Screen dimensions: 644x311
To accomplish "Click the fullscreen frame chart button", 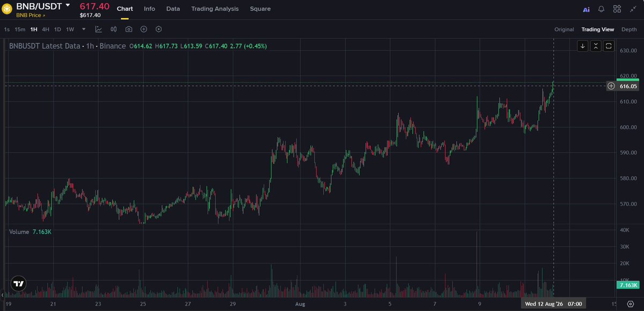I will tap(609, 46).
